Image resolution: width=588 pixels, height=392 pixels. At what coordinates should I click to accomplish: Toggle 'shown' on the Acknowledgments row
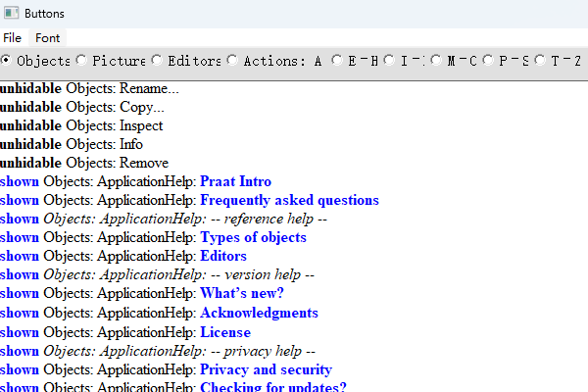pos(20,314)
